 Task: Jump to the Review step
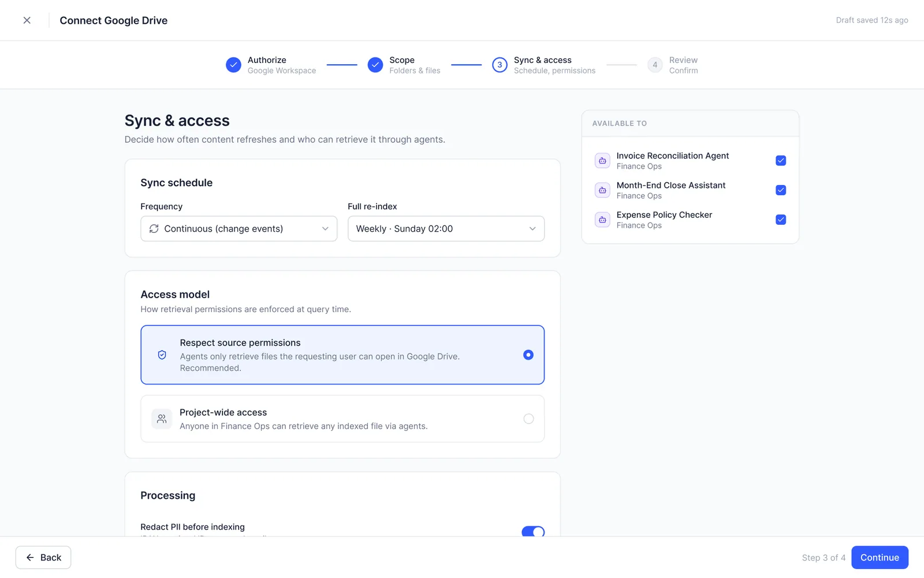click(673, 65)
